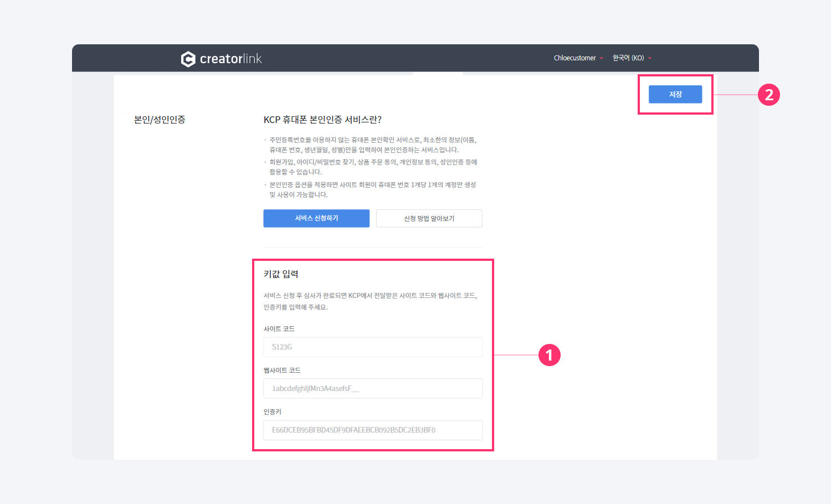Click the small arrow beside 한국어 (KO)
This screenshot has height=504, width=831.
[650, 58]
